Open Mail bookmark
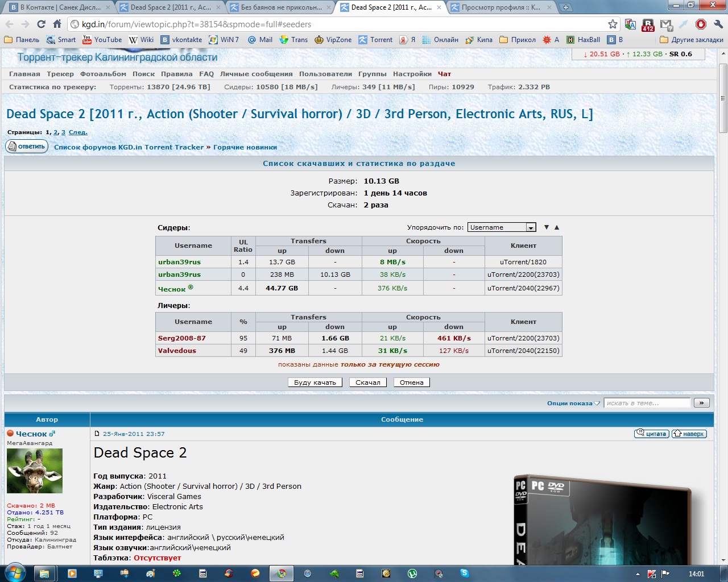728x582 pixels. 260,40
